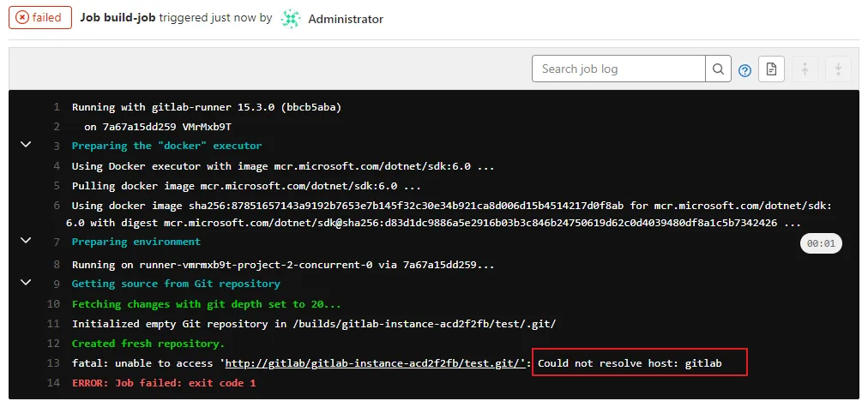Select line number 14 in the log
Screen dimensions: 868x407
pyautogui.click(x=53, y=383)
